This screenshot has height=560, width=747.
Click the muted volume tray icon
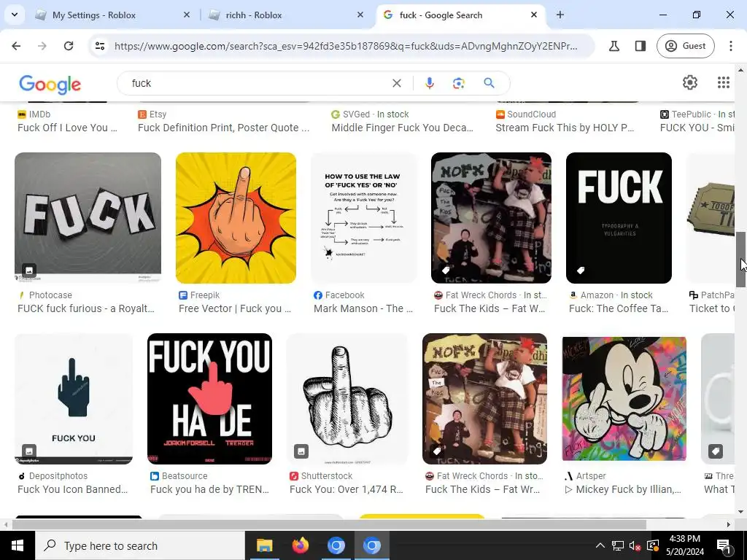635,545
